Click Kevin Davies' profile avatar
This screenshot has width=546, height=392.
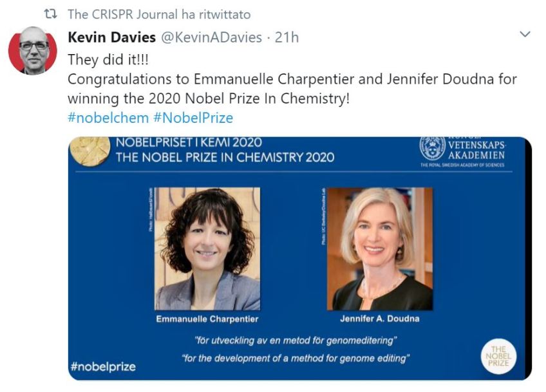pos(33,51)
